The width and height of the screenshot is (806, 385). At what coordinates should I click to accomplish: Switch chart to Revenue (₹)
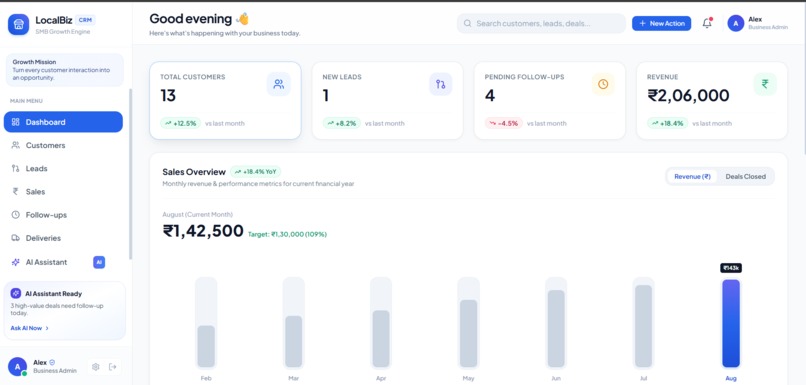692,176
